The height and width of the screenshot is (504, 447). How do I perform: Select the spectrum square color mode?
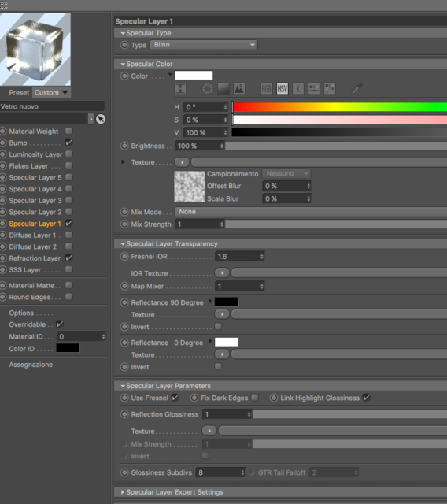(x=223, y=89)
